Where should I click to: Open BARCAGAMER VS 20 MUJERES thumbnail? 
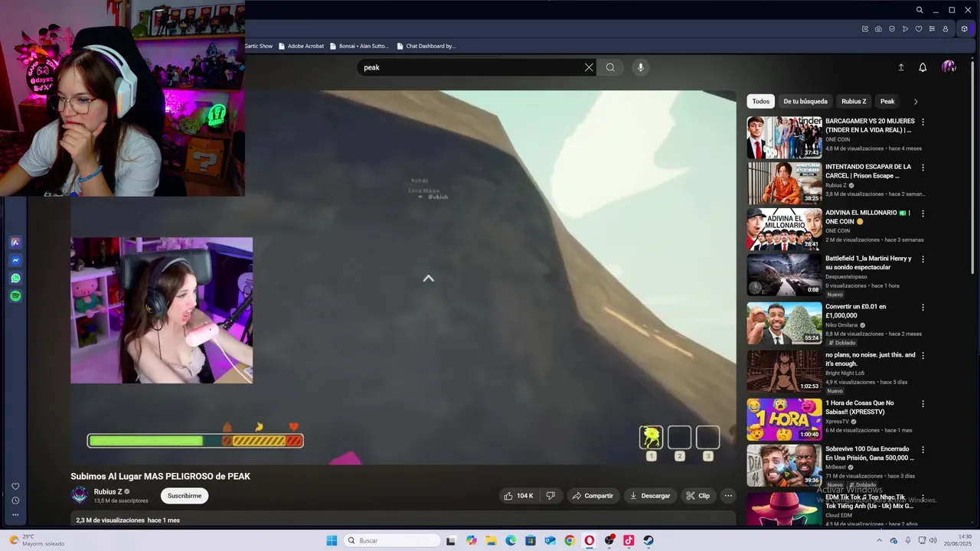[x=784, y=137]
